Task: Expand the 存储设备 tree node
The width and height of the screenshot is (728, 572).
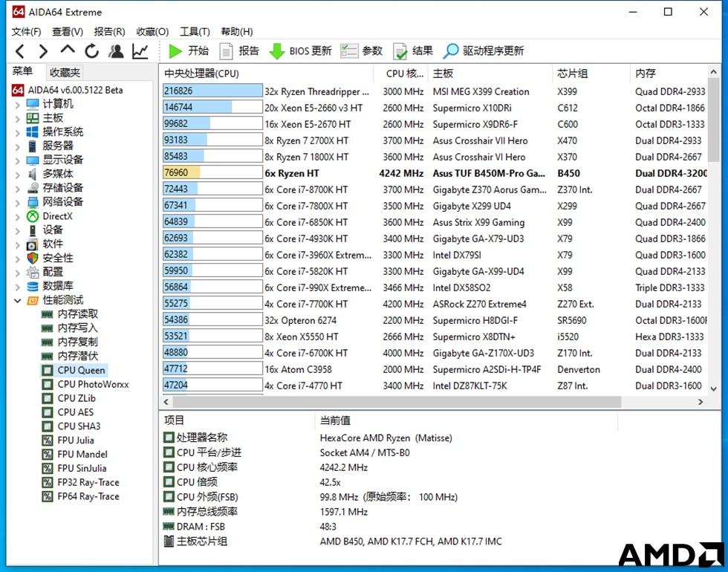Action: coord(17,188)
